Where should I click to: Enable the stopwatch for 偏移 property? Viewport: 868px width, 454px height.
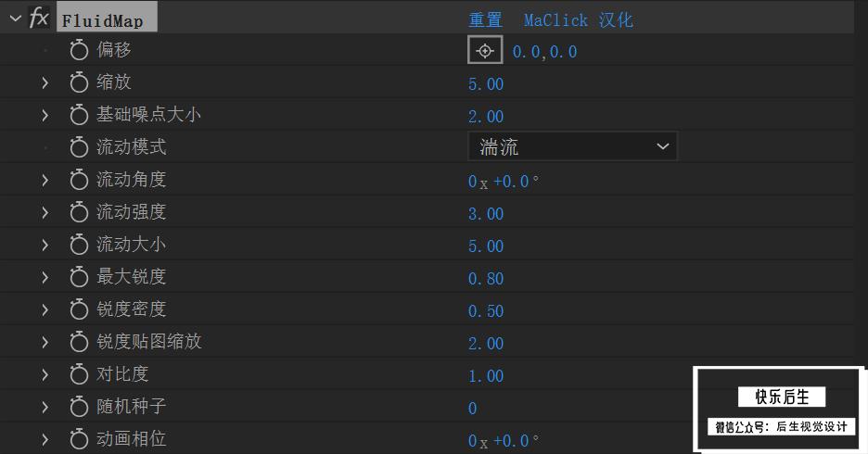(79, 50)
